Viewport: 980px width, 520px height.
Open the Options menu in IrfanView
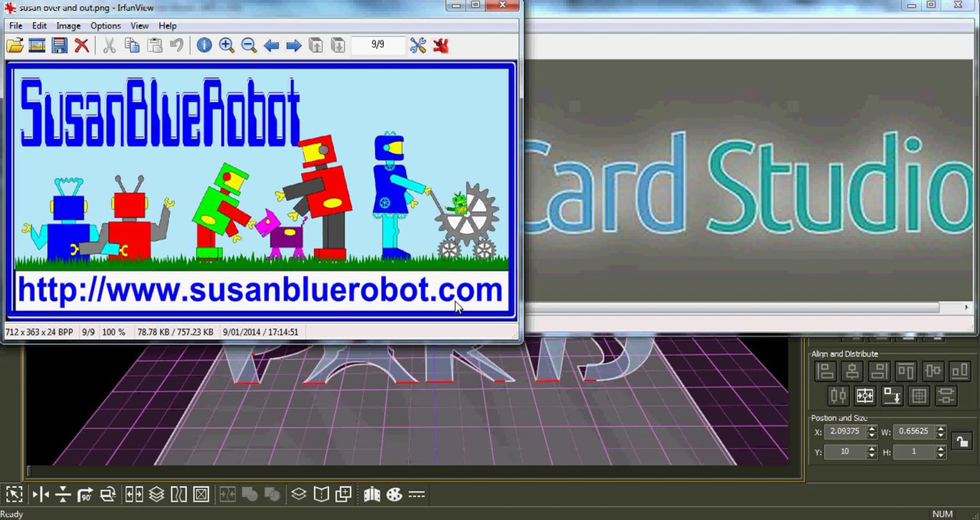106,26
